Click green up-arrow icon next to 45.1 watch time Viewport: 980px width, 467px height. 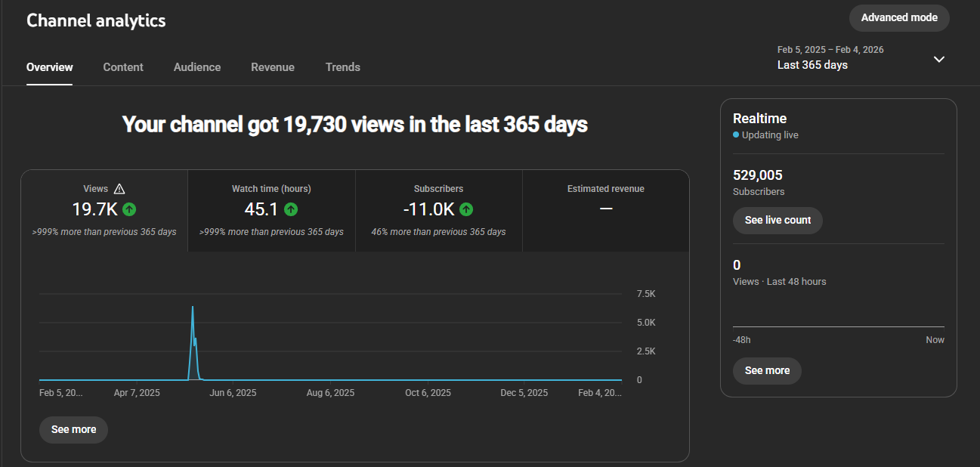[x=291, y=209]
